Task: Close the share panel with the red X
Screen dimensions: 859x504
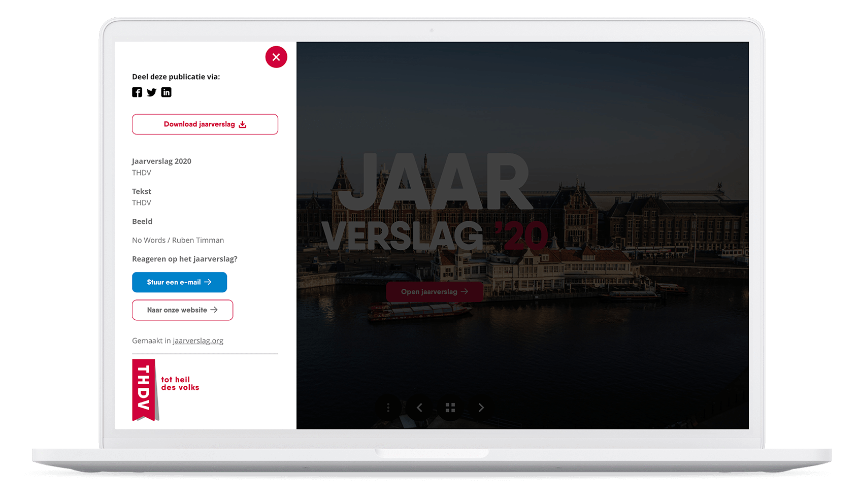Action: coord(276,57)
